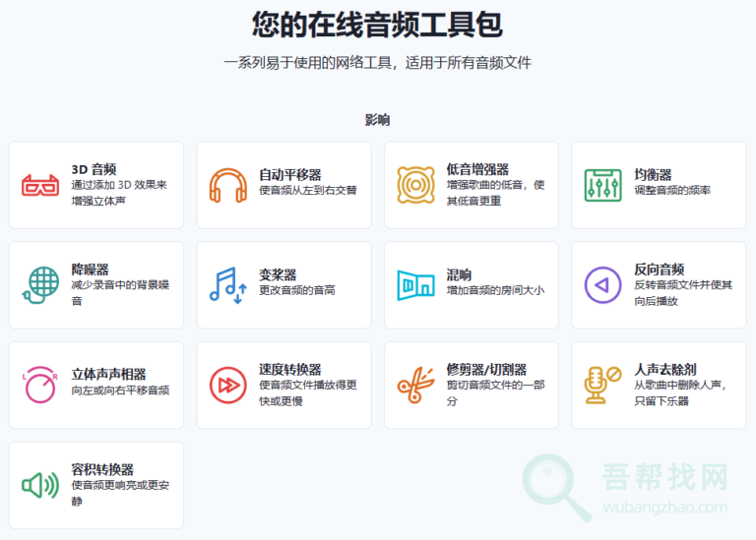Image resolution: width=756 pixels, height=540 pixels.
Task: Click the pink Stereo Panner dial icon
Action: point(40,386)
